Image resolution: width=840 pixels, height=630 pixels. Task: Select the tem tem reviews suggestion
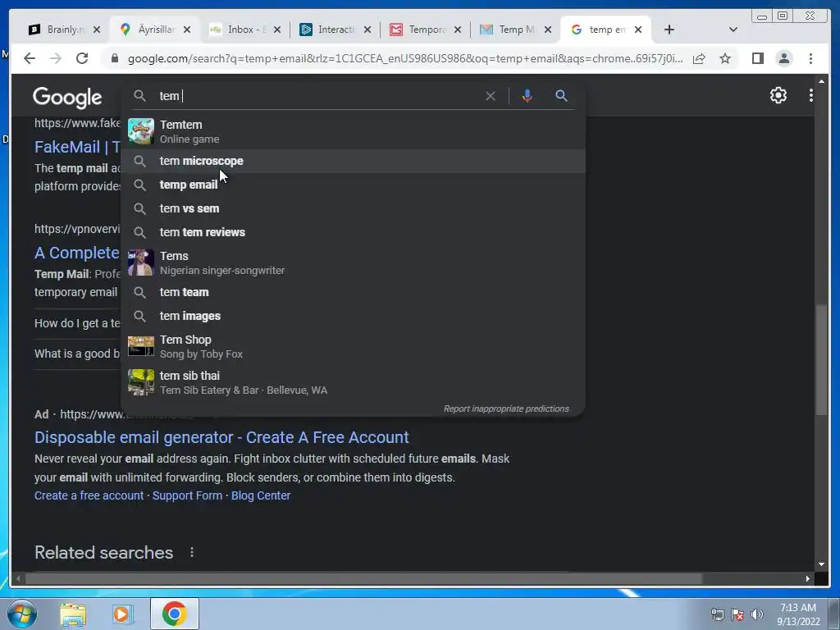353,232
